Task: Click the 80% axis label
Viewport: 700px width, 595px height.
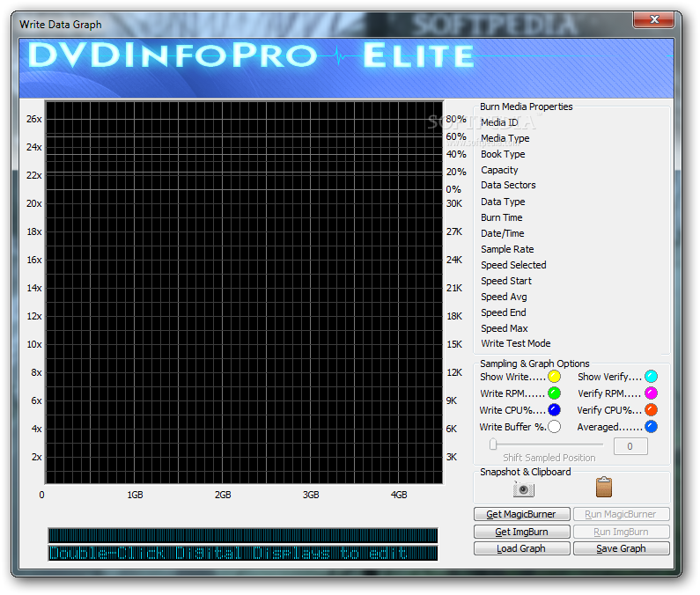Action: [456, 119]
